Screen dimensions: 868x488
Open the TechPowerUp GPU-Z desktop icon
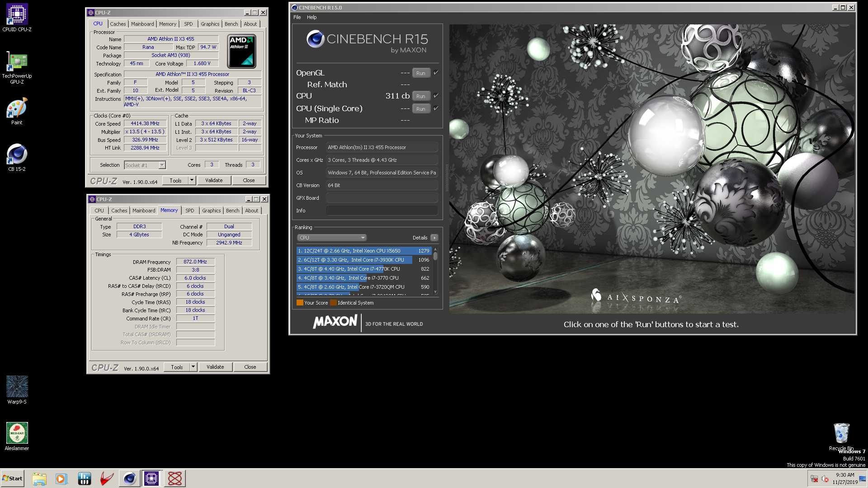pos(17,67)
